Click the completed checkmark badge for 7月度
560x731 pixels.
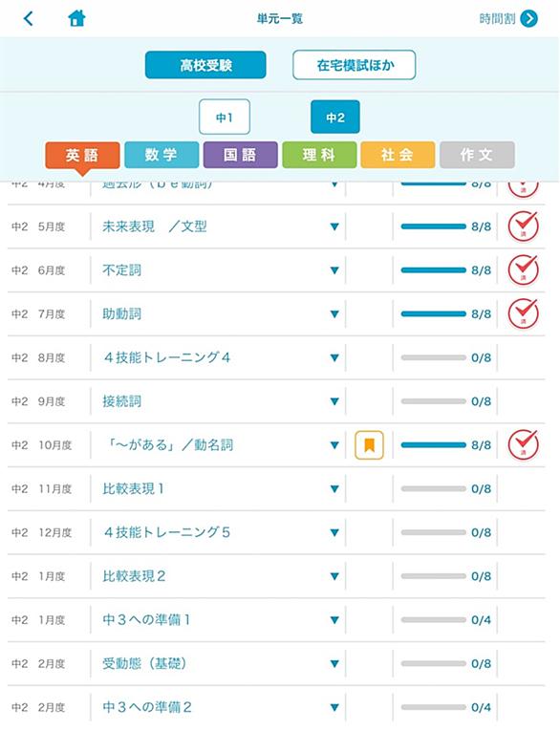tap(523, 313)
